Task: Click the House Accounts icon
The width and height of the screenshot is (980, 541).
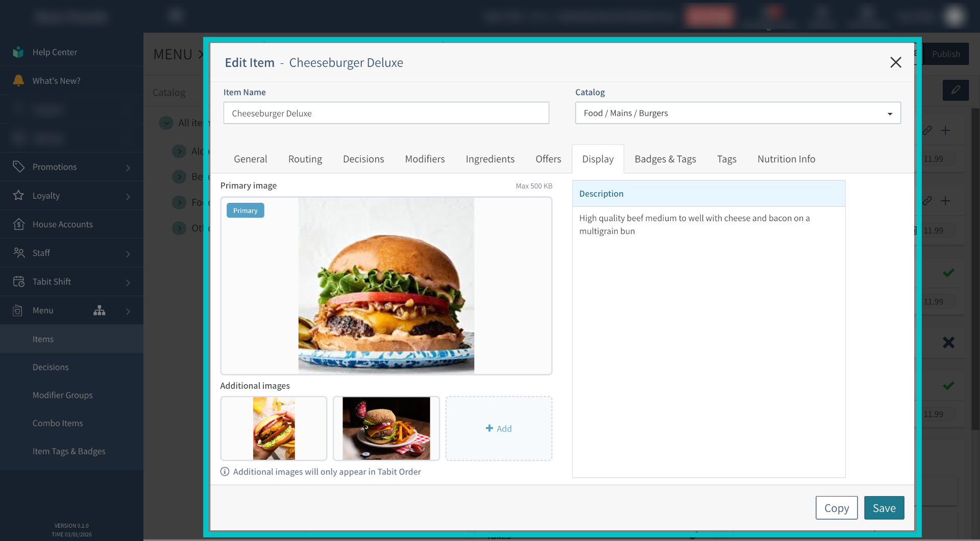Action: (x=18, y=224)
